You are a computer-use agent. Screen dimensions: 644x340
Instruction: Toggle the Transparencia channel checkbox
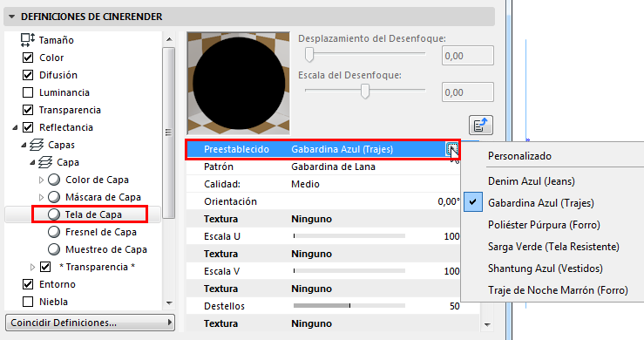[28, 110]
